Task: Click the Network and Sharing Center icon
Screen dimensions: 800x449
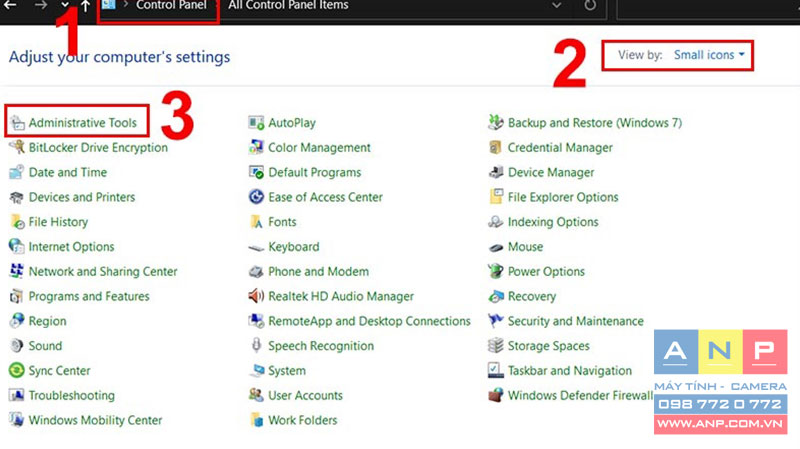Action: 16,271
